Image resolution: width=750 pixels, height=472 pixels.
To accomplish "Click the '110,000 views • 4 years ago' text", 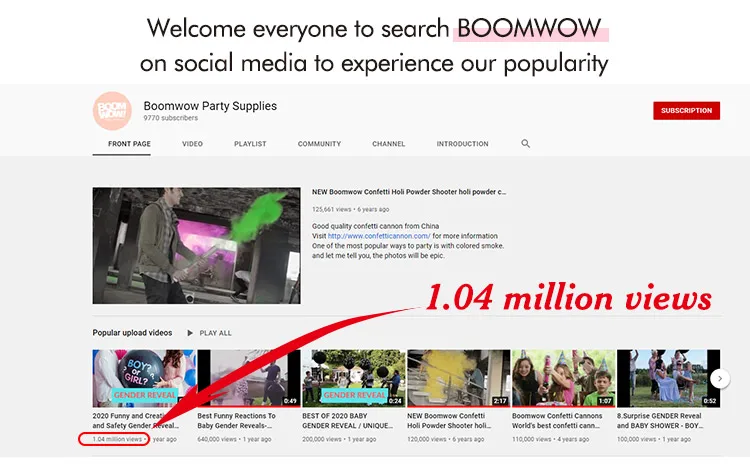I will tap(550, 439).
